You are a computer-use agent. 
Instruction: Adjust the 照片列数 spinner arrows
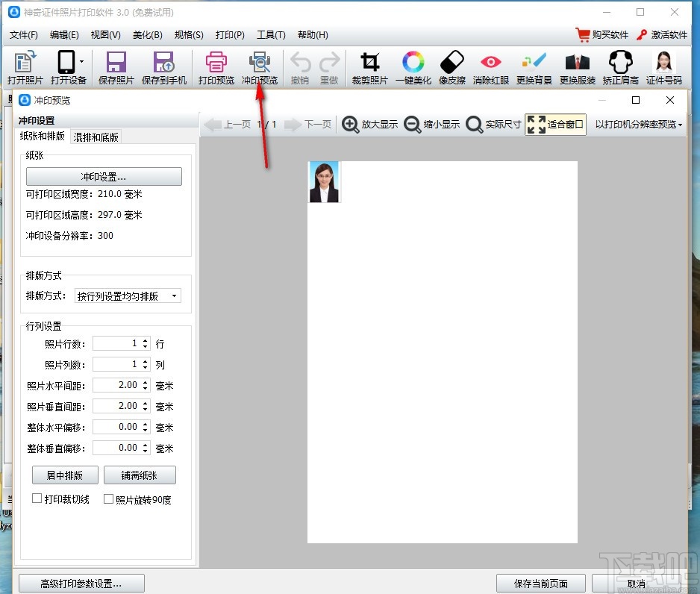[145, 364]
